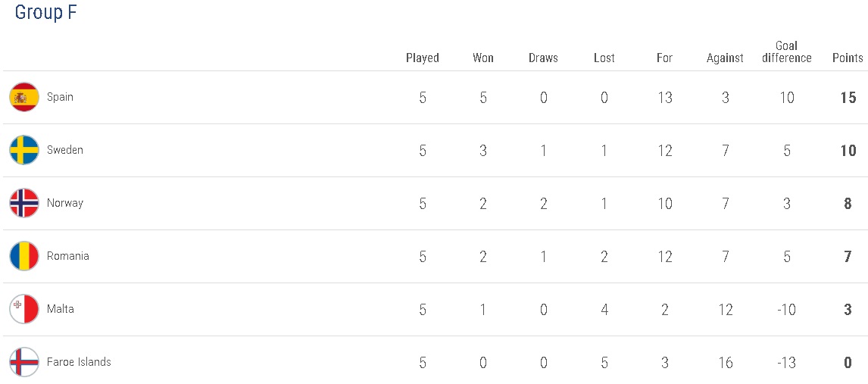This screenshot has width=868, height=384.
Task: Click the Goal difference column header
Action: tap(787, 52)
